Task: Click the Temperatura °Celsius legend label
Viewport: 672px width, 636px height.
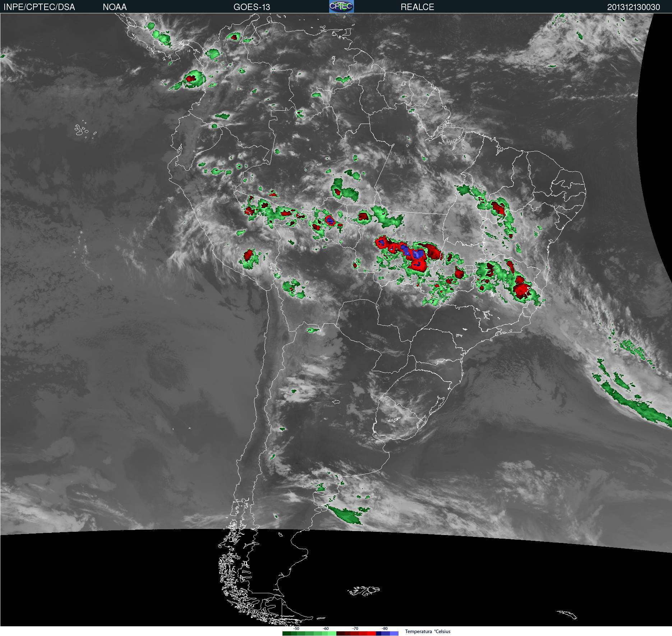Action: pyautogui.click(x=428, y=632)
